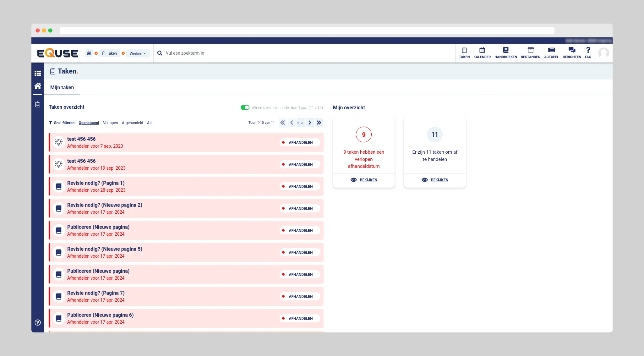Select the Mijn taken tab

[x=62, y=88]
